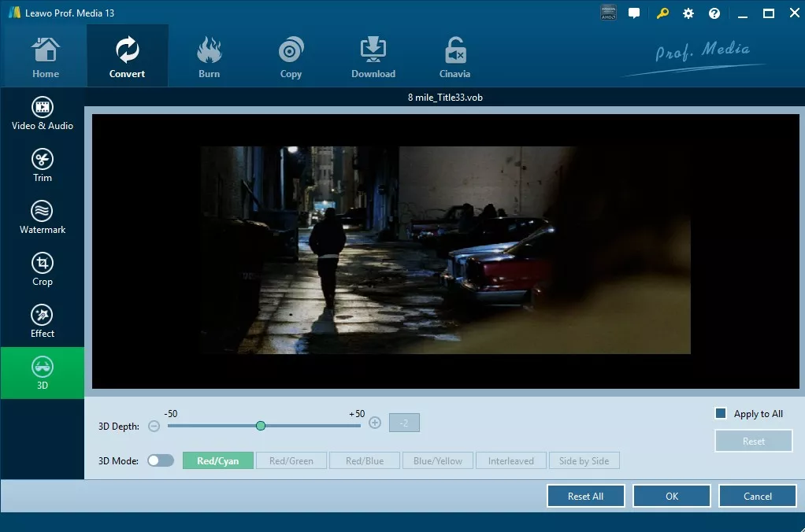The width and height of the screenshot is (805, 532).
Task: Click the 8 mile_Title33.vob file name
Action: 445,98
